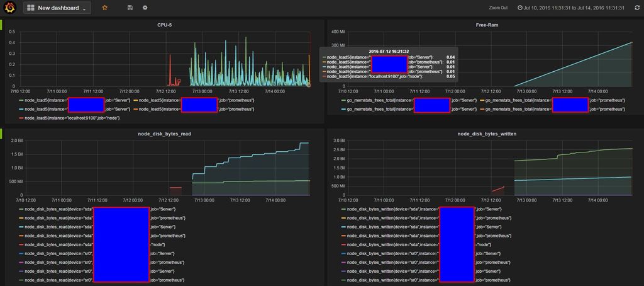Select pink node_disk_bytes_written sr0 prometheus legend entry
Image resolution: width=644 pixels, height=286 pixels.
(x=426, y=263)
